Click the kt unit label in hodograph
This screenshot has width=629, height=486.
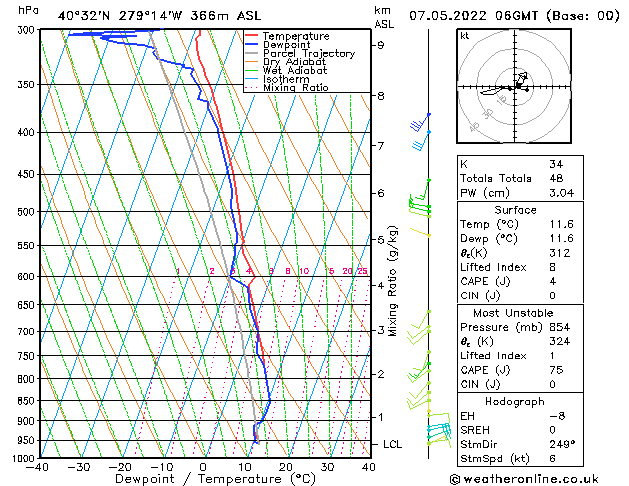pyautogui.click(x=465, y=36)
